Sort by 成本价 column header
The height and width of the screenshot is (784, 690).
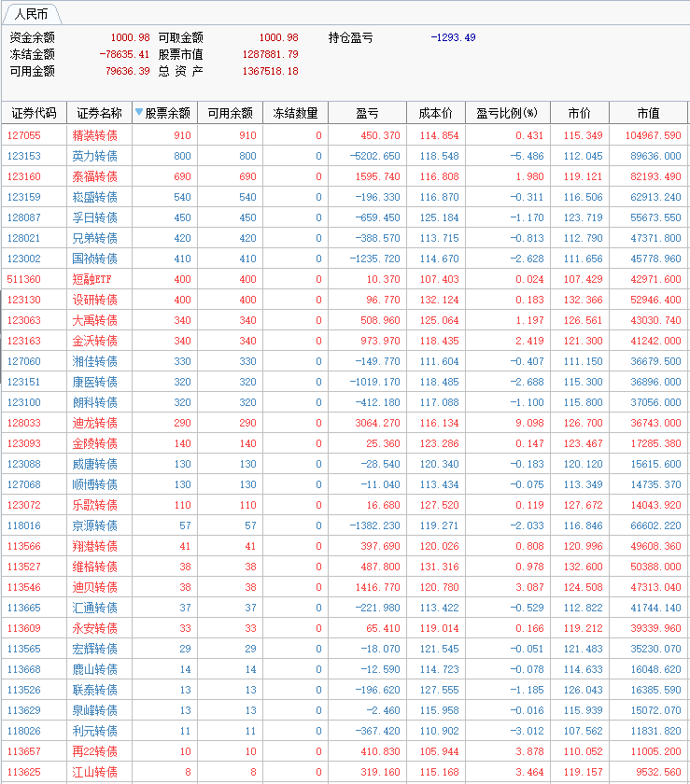pos(436,113)
